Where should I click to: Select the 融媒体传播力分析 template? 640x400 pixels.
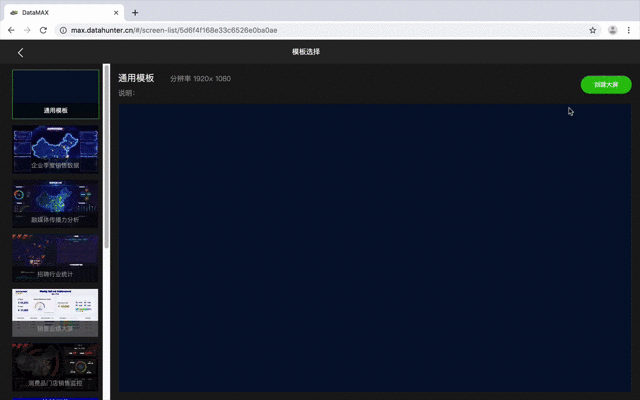pyautogui.click(x=55, y=204)
